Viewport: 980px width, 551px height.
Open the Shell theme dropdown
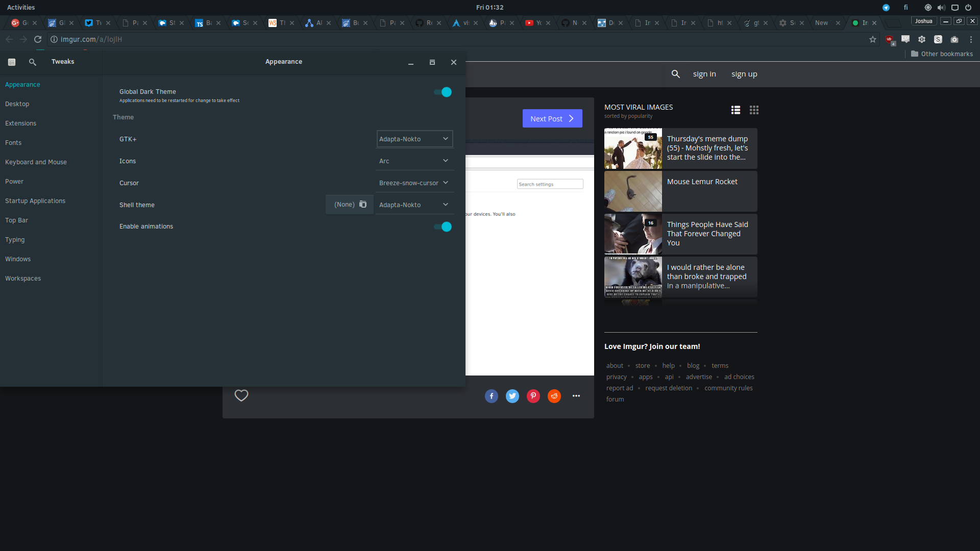coord(414,205)
